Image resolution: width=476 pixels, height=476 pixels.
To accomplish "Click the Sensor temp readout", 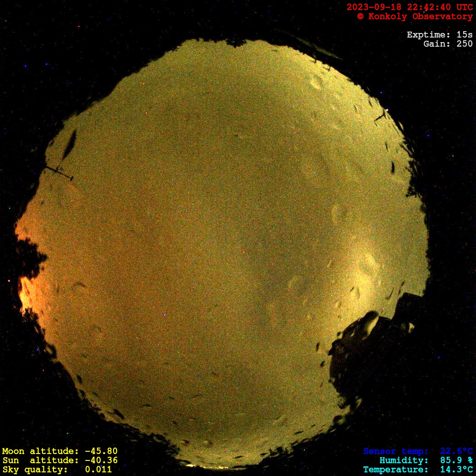I will coord(418,451).
